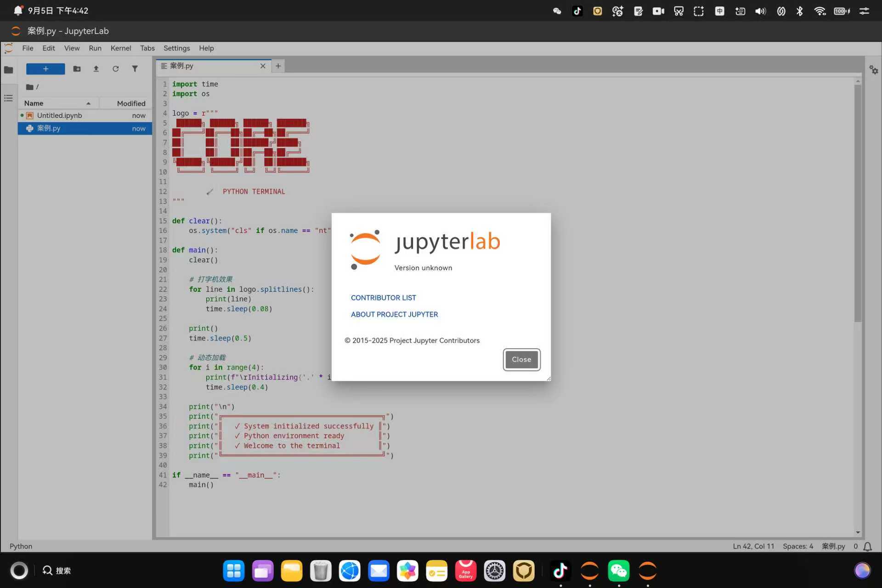Screen dimensions: 882x588
Task: Click scissors screenshot tray icon
Action: [x=678, y=11]
